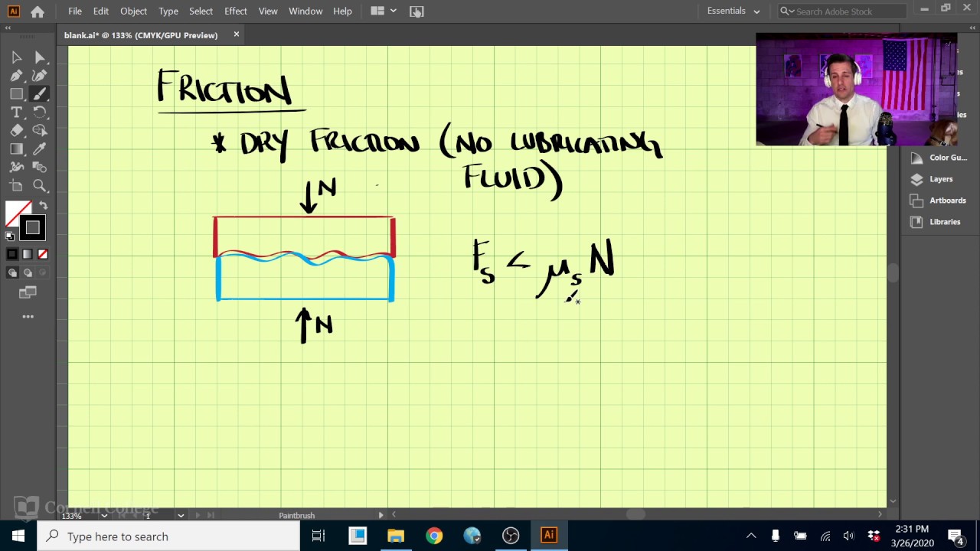Select the Pen tool
980x551 pixels.
16,76
